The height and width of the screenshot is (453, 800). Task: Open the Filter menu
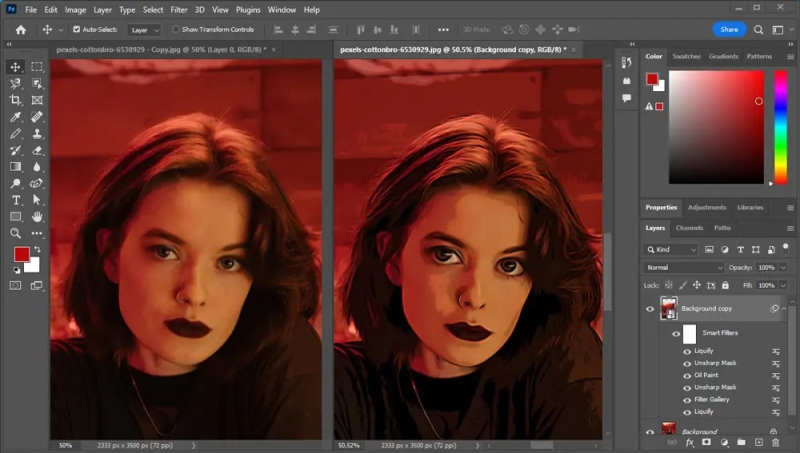(x=179, y=10)
